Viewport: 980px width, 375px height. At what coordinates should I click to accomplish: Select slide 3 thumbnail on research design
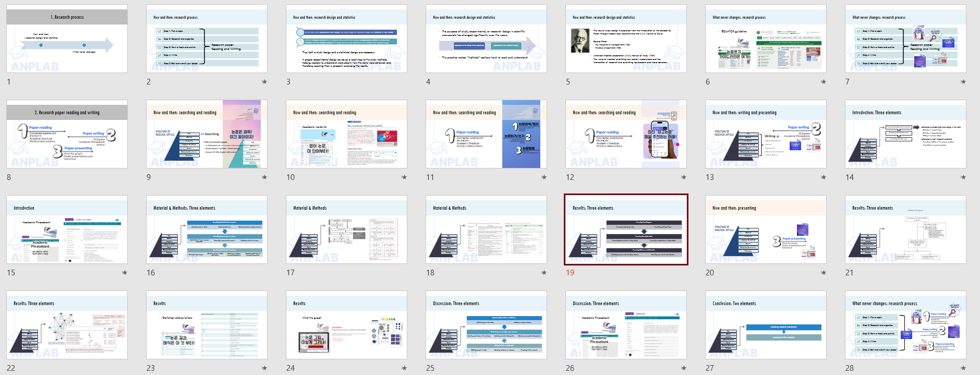tap(346, 39)
